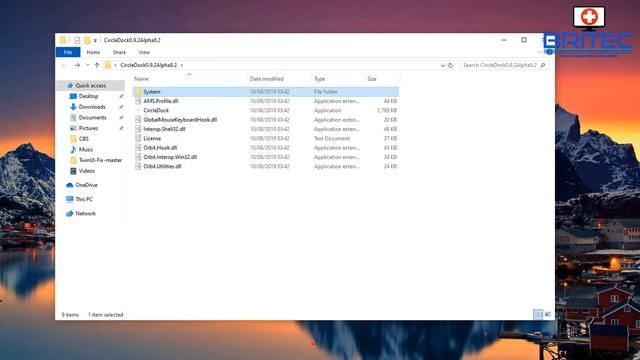
Task: Click the 1 item selected status text
Action: (105, 315)
